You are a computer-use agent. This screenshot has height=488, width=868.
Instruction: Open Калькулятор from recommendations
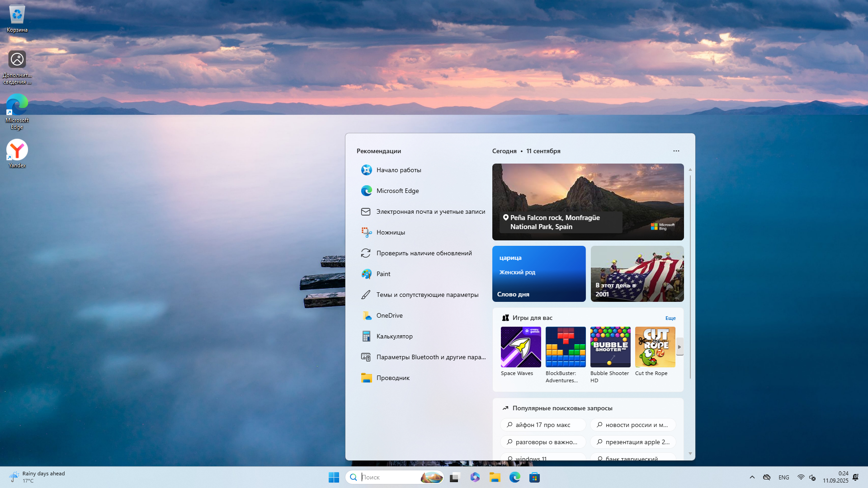394,336
